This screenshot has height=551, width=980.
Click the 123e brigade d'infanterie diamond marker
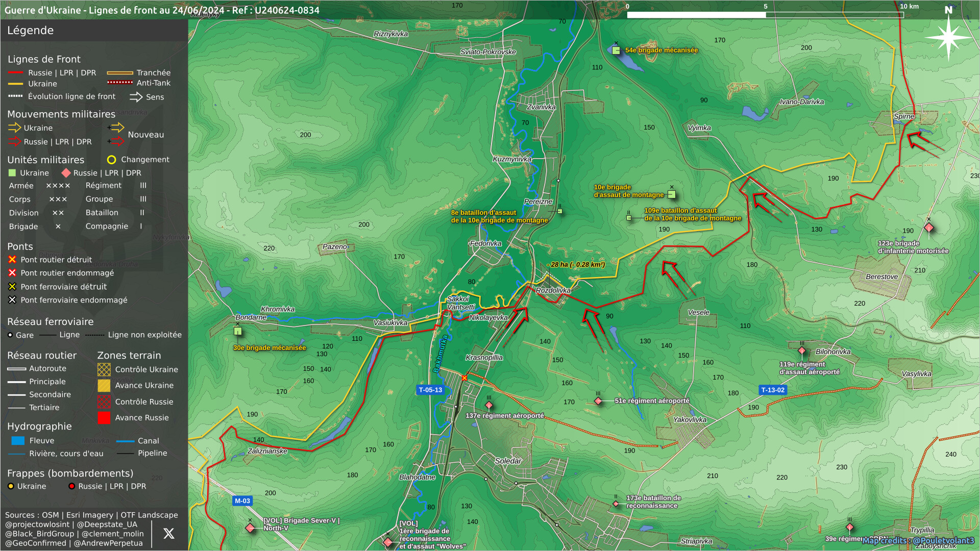pos(929,228)
